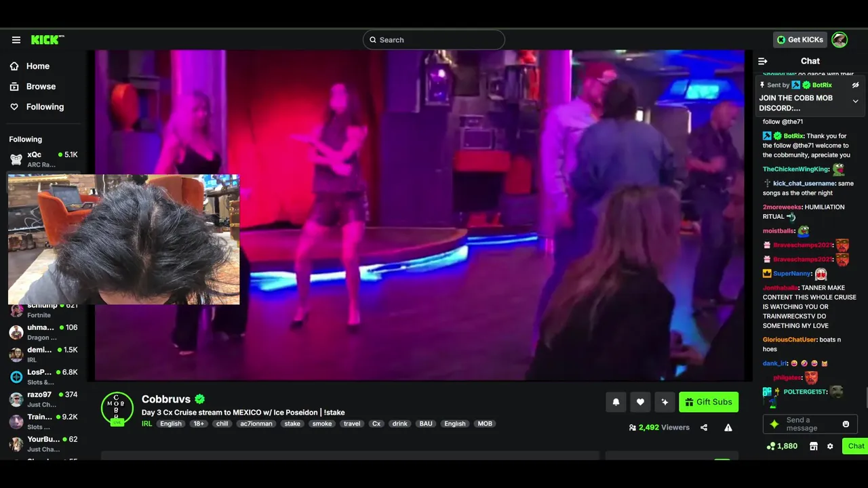868x488 pixels.
Task: Open the emoji picker in chat
Action: tap(846, 424)
